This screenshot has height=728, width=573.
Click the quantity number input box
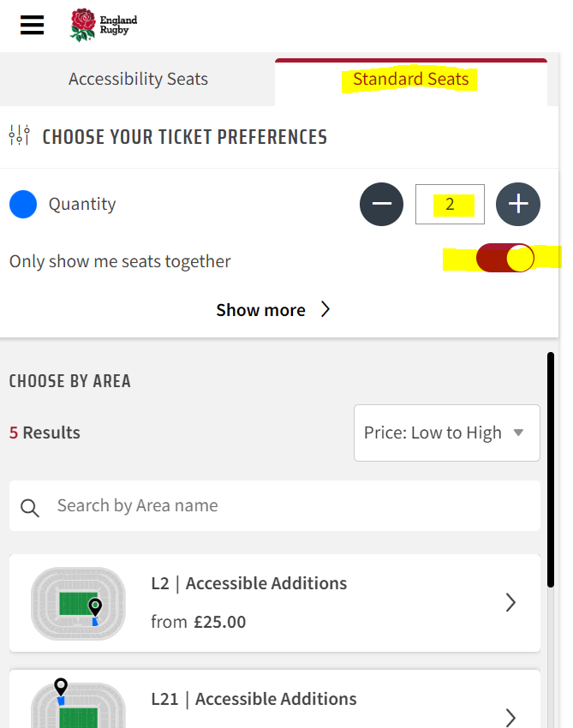click(450, 205)
